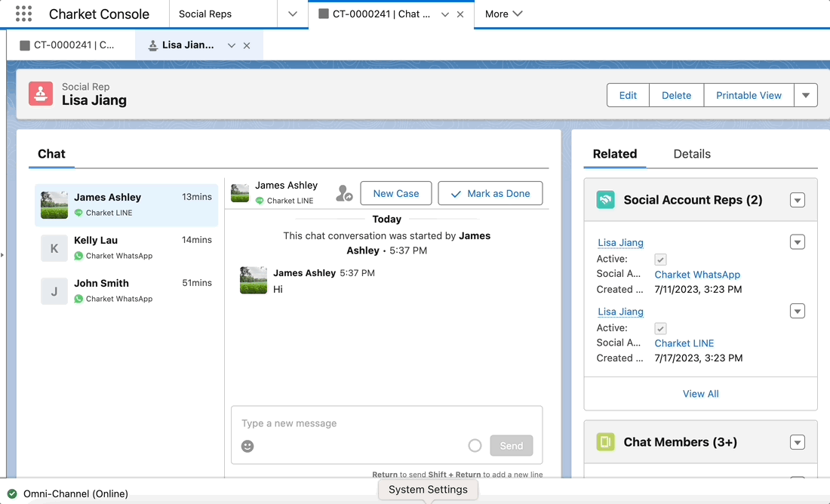
Task: Expand the Social Reps navigation dropdown
Action: pos(293,14)
